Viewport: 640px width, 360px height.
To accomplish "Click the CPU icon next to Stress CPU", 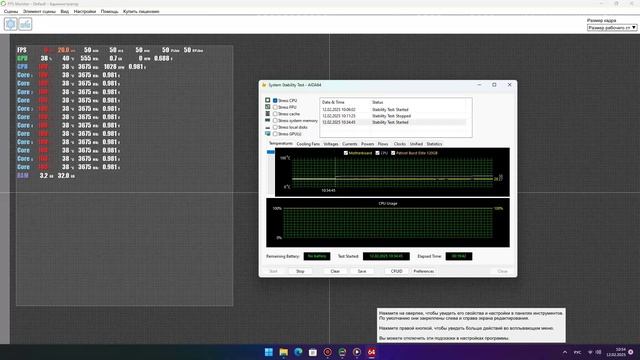I will (x=268, y=100).
